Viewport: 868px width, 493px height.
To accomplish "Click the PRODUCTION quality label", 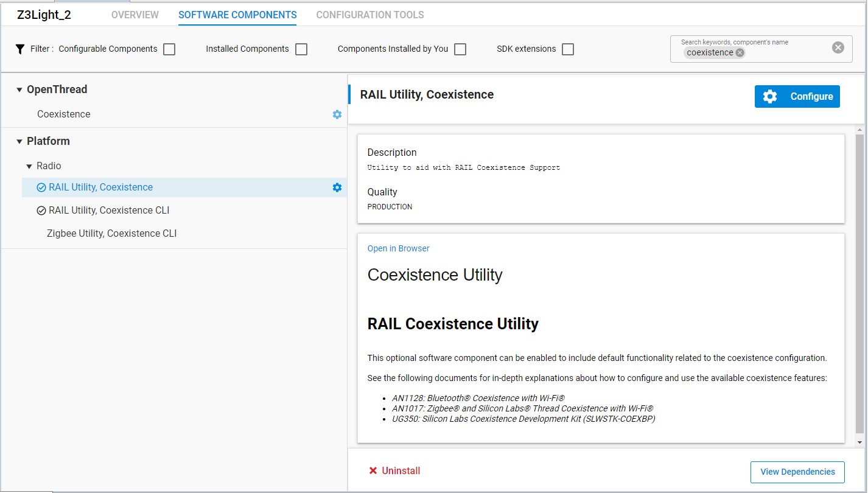I will 390,207.
